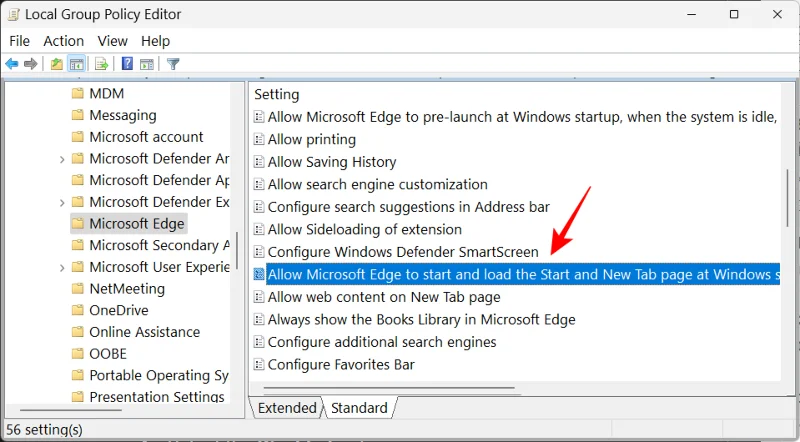Click policy icon beside Configure Favorites Bar
The image size is (800, 442).
pos(259,364)
